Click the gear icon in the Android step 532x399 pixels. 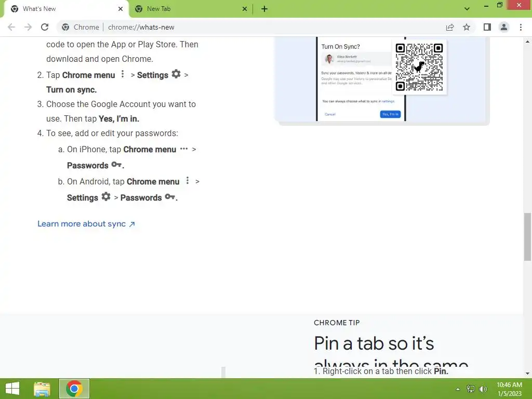(x=106, y=196)
